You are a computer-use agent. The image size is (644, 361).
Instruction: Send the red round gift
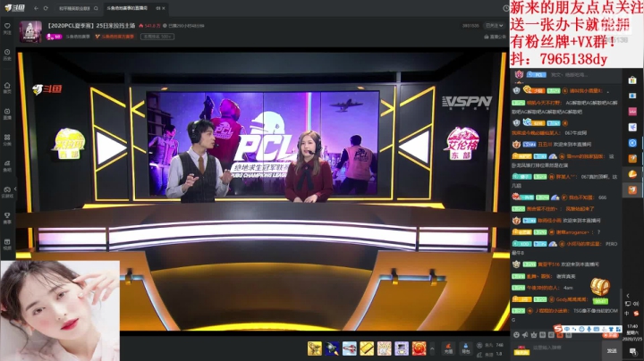(x=419, y=348)
